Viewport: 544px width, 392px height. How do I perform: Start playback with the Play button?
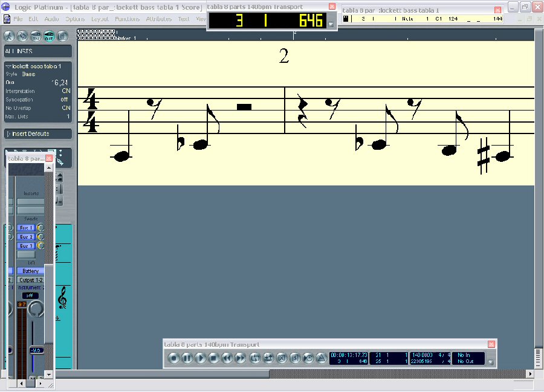tap(200, 358)
